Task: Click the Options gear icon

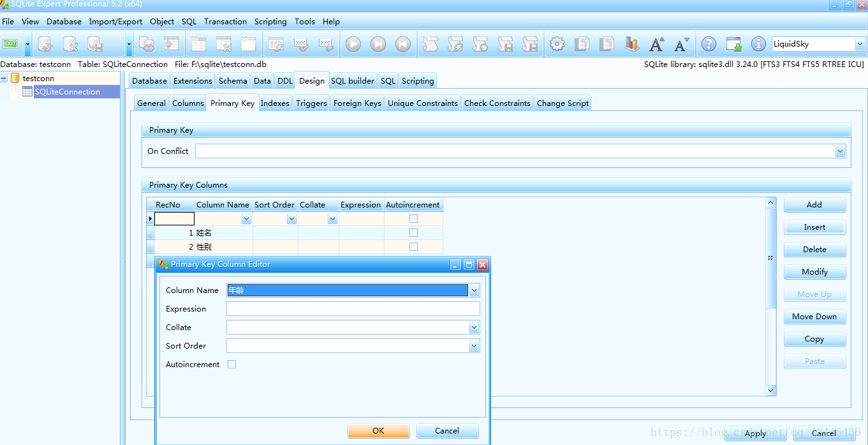Action: point(557,44)
